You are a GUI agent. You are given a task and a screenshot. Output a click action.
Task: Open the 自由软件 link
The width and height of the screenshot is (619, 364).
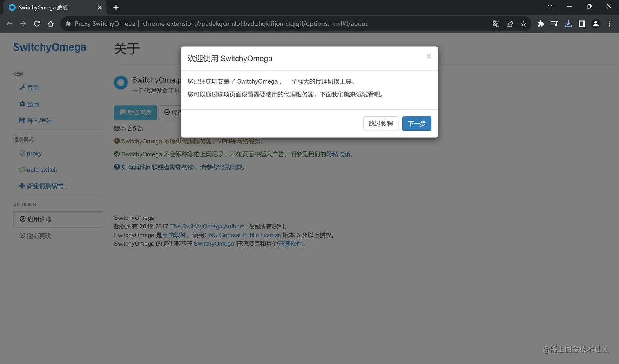click(174, 235)
